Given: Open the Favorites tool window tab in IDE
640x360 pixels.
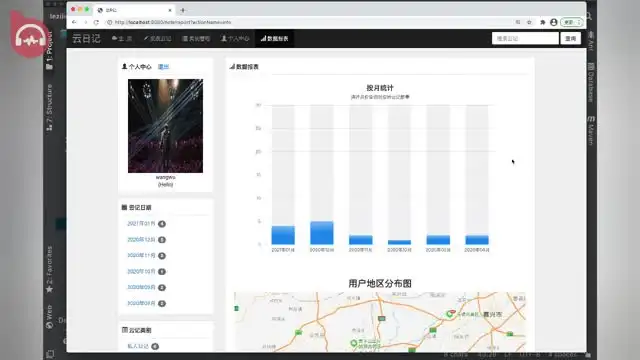Looking at the screenshot, I should pyautogui.click(x=49, y=269).
